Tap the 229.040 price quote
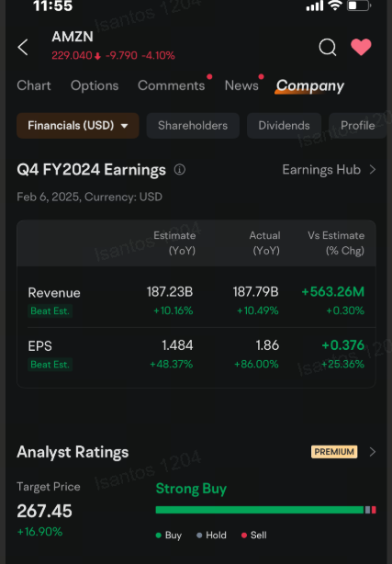The width and height of the screenshot is (392, 564). click(72, 55)
